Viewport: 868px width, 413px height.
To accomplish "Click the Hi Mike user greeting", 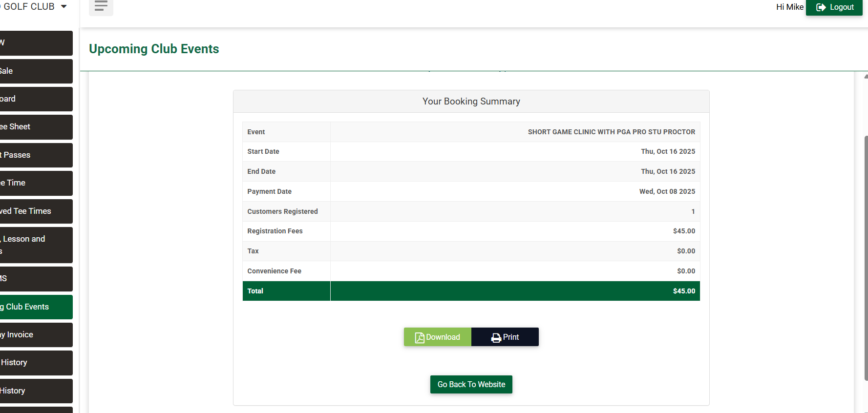I will click(x=789, y=7).
